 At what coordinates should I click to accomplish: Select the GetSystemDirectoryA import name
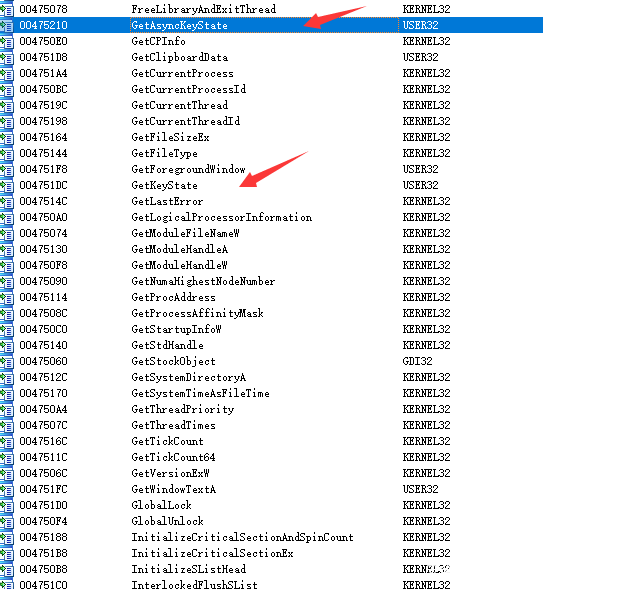[x=188, y=377]
